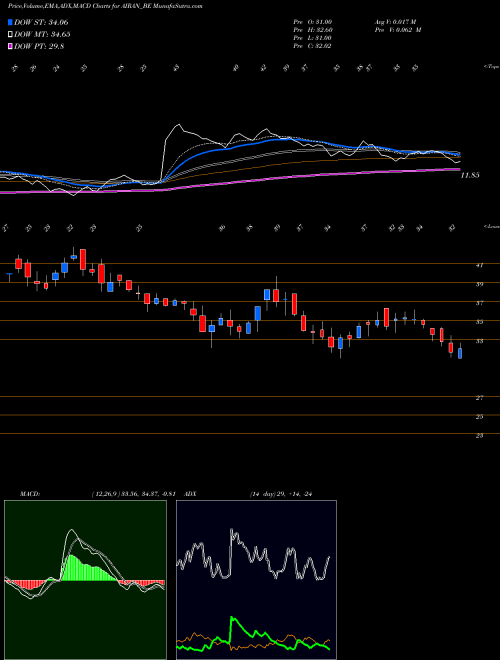The image size is (500, 660).
Task: Select the 'DOW ST: 34.06' legend text
Action: tap(41, 22)
